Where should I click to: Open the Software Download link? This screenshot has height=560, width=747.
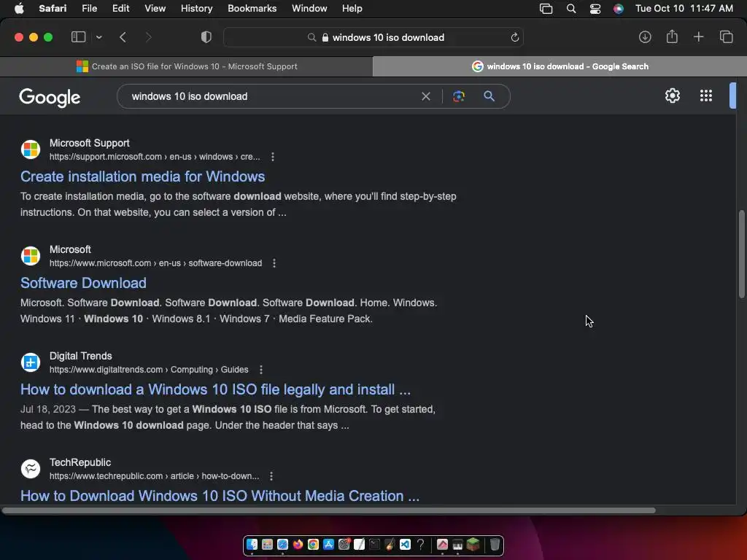pyautogui.click(x=83, y=284)
